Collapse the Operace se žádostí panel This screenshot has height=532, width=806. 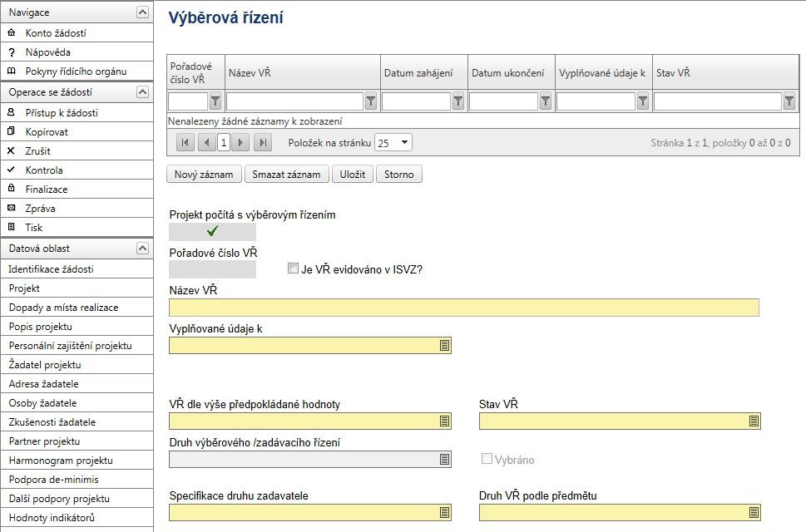click(142, 92)
